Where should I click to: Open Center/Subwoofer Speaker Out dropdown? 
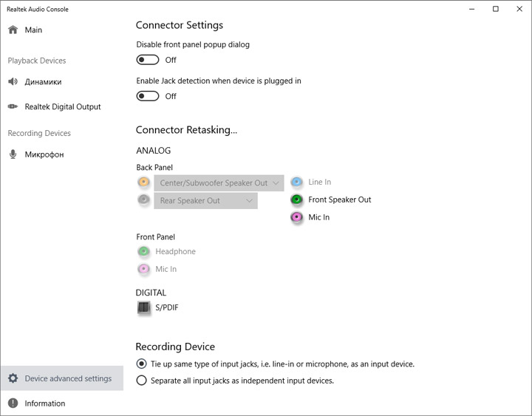219,183
